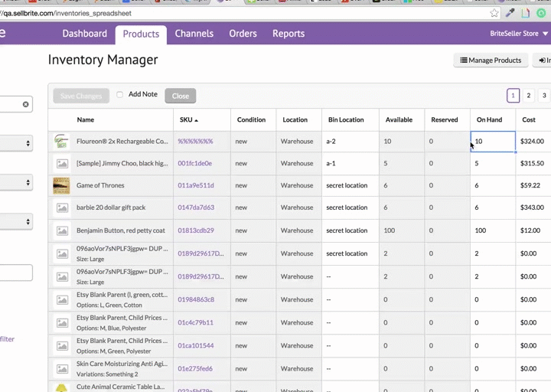Sort by the Name column header

pos(86,120)
